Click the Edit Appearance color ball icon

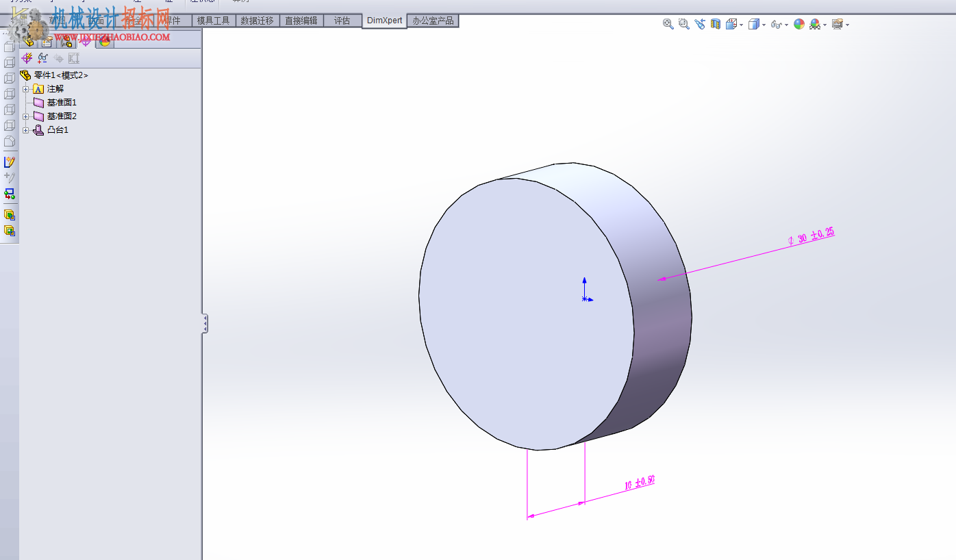(798, 24)
